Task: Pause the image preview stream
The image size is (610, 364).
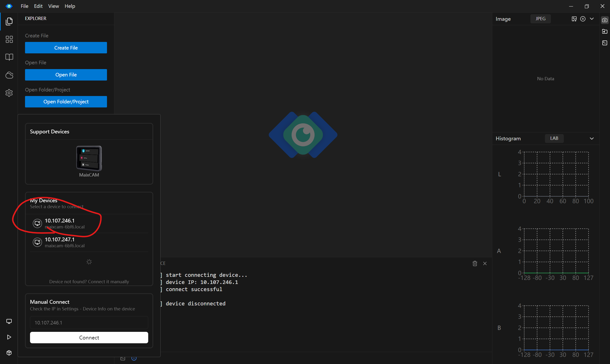Action: click(583, 19)
